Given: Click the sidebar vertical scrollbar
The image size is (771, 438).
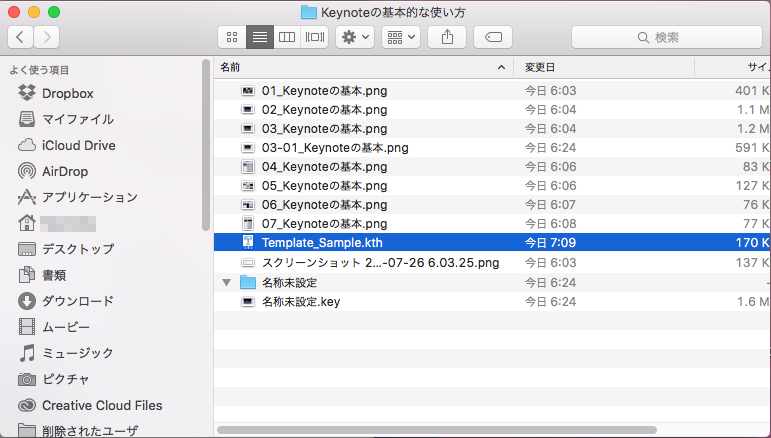Looking at the screenshot, I should (206, 145).
